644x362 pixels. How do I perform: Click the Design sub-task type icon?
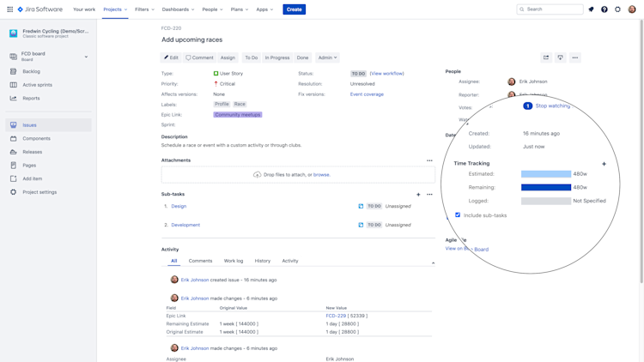(361, 206)
